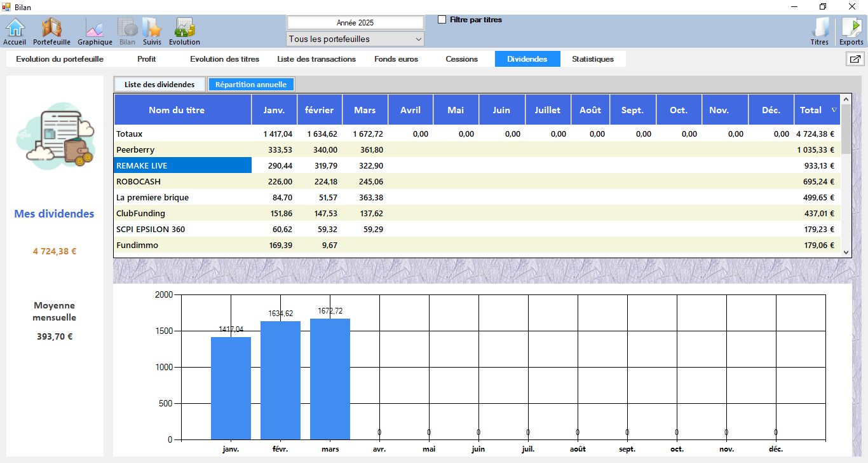Click the Exports icon
This screenshot has height=463, width=868.
(x=851, y=31)
